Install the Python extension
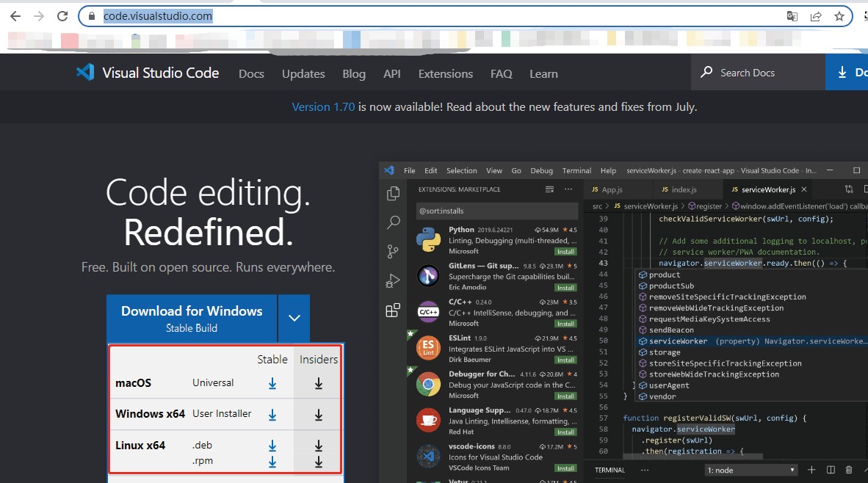This screenshot has width=868, height=483. click(565, 252)
